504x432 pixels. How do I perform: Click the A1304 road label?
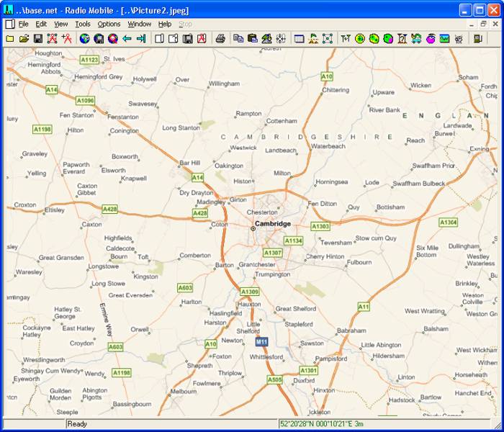click(448, 222)
